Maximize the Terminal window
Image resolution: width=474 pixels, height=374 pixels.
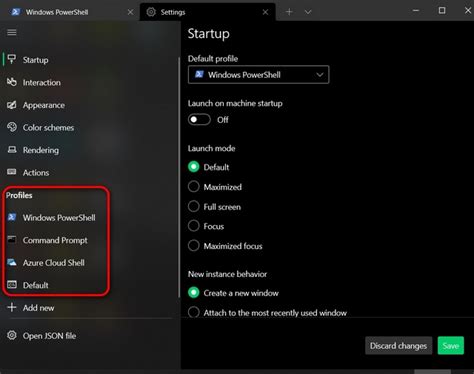pos(442,11)
